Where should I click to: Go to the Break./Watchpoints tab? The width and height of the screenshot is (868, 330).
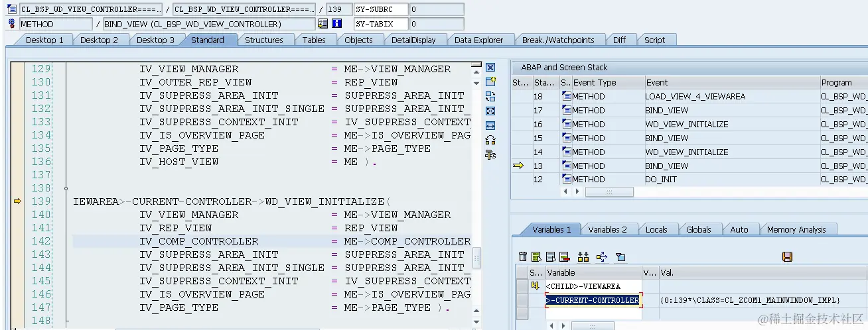pyautogui.click(x=558, y=40)
